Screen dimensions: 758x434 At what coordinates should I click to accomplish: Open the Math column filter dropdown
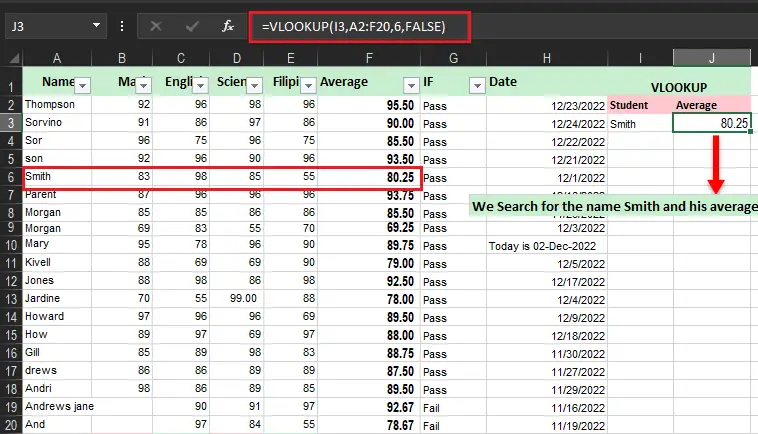(x=144, y=86)
